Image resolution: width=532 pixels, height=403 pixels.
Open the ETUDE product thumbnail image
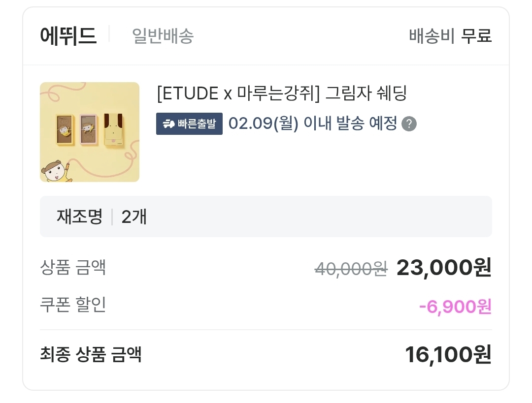(90, 132)
